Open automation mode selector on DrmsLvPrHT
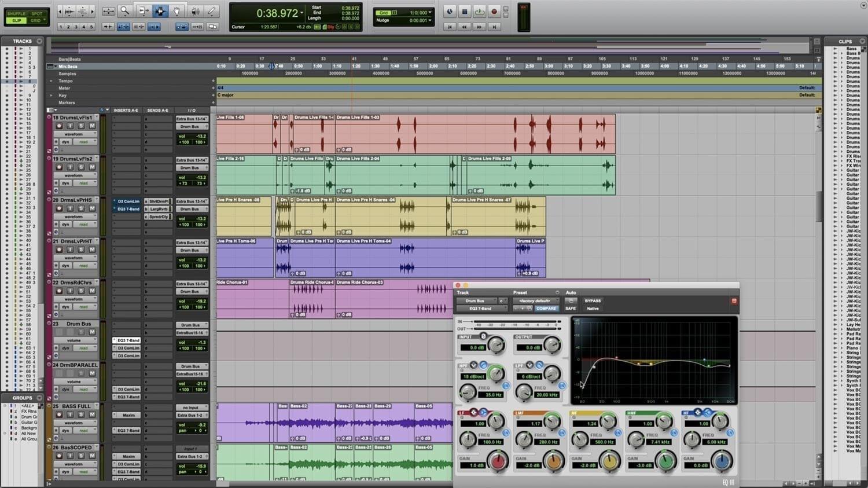Image resolution: width=868 pixels, height=488 pixels. (x=84, y=266)
